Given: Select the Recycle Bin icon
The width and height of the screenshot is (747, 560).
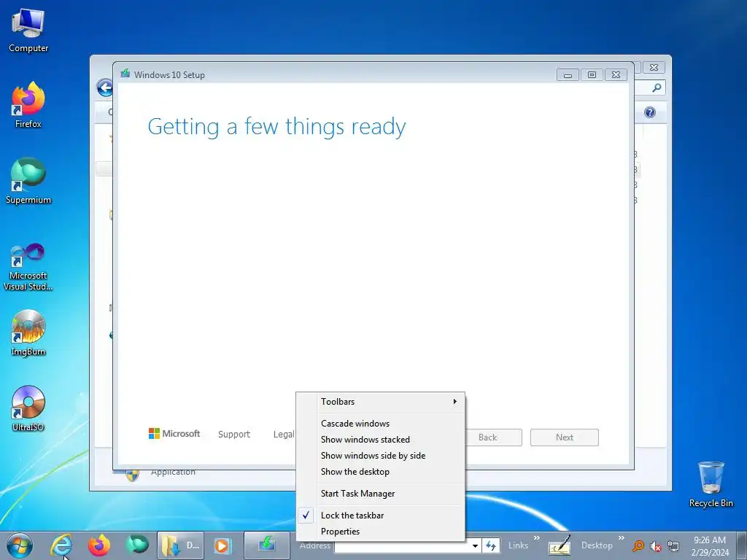Looking at the screenshot, I should (x=711, y=484).
